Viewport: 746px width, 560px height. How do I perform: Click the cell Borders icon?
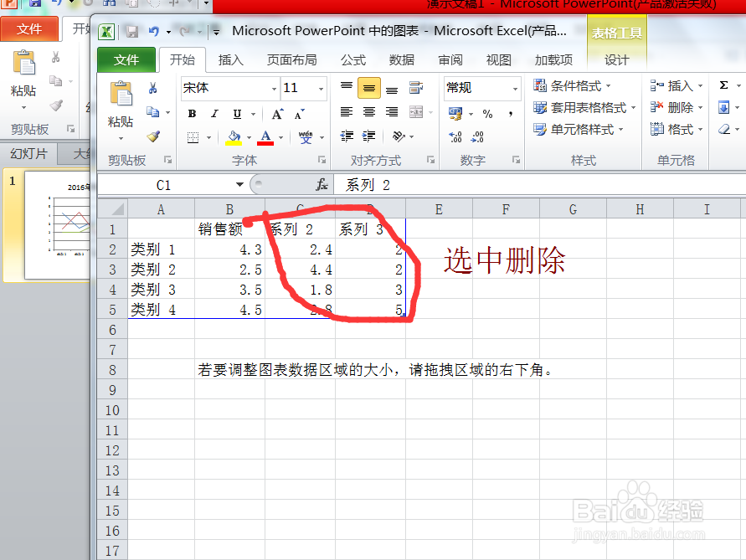[193, 138]
